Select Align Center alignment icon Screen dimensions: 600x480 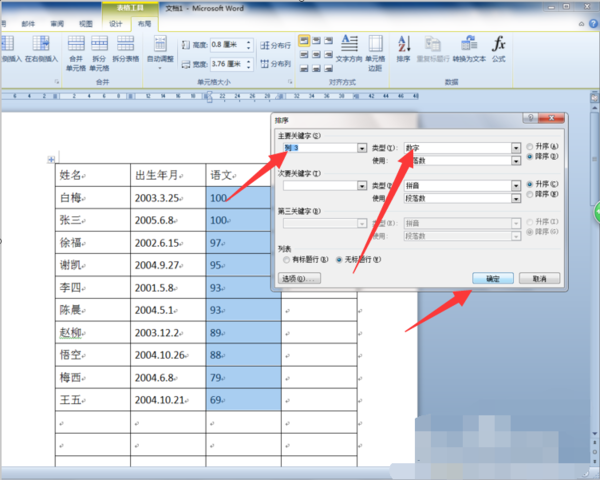[316, 55]
